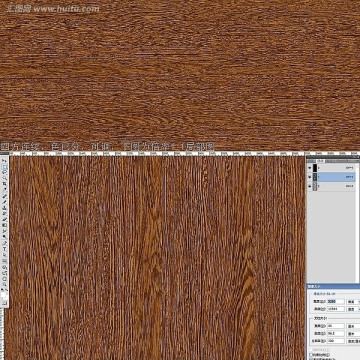Select the Quick Selection wand tool

[x=5, y=178]
